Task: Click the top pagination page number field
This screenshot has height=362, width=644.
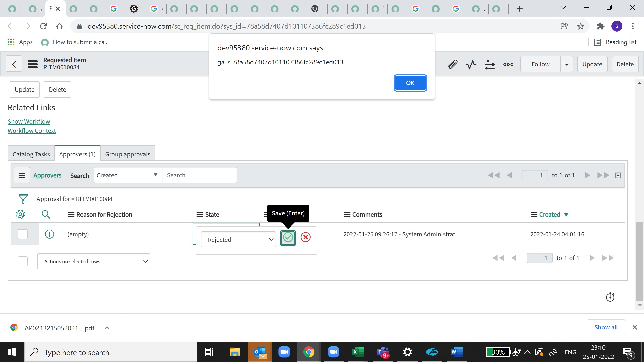Action: [x=535, y=175]
